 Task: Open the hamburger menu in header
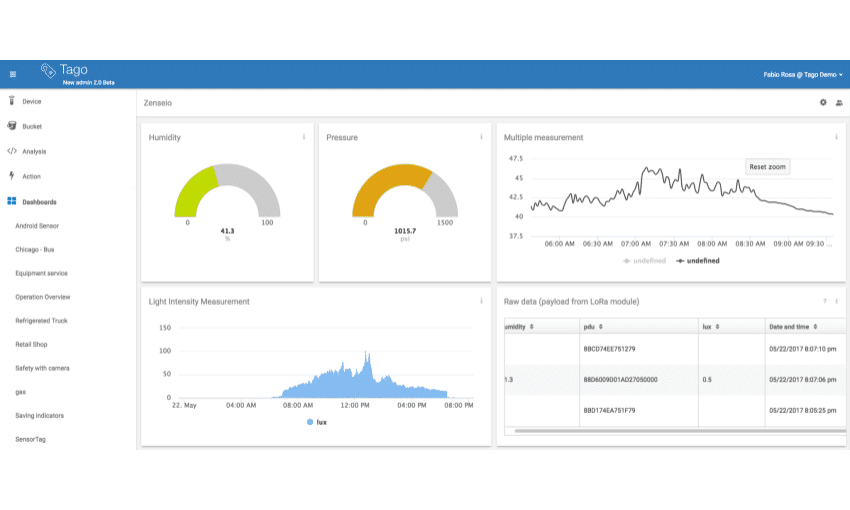tap(13, 74)
